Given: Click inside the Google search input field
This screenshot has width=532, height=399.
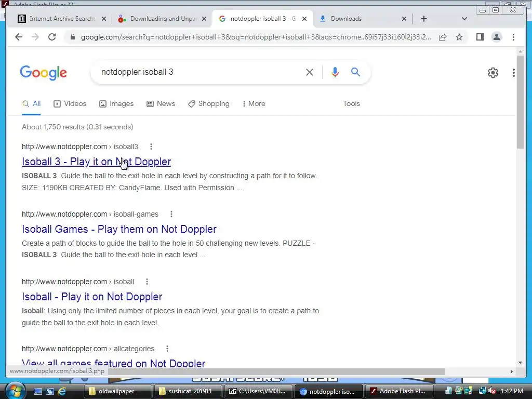Looking at the screenshot, I should 200,72.
